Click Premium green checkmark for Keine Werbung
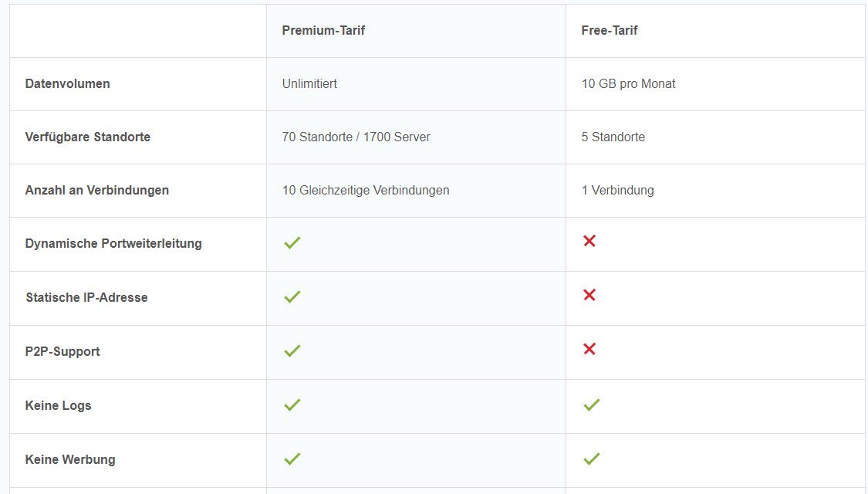The width and height of the screenshot is (868, 494). point(292,458)
